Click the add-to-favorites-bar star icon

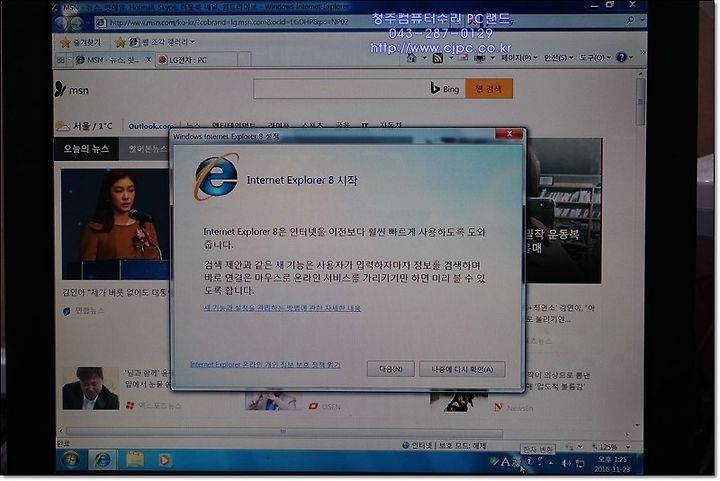pos(120,43)
